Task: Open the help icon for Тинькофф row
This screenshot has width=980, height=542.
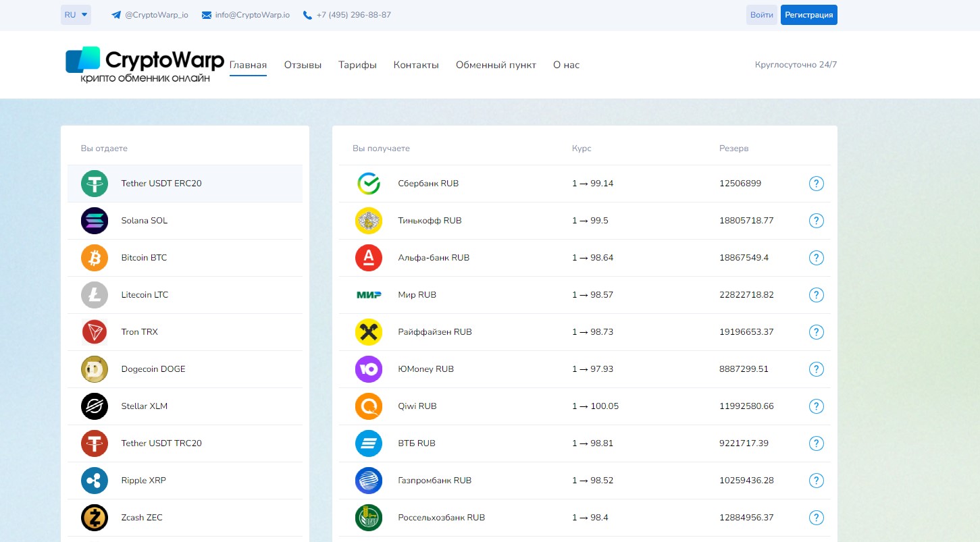Action: coord(816,221)
